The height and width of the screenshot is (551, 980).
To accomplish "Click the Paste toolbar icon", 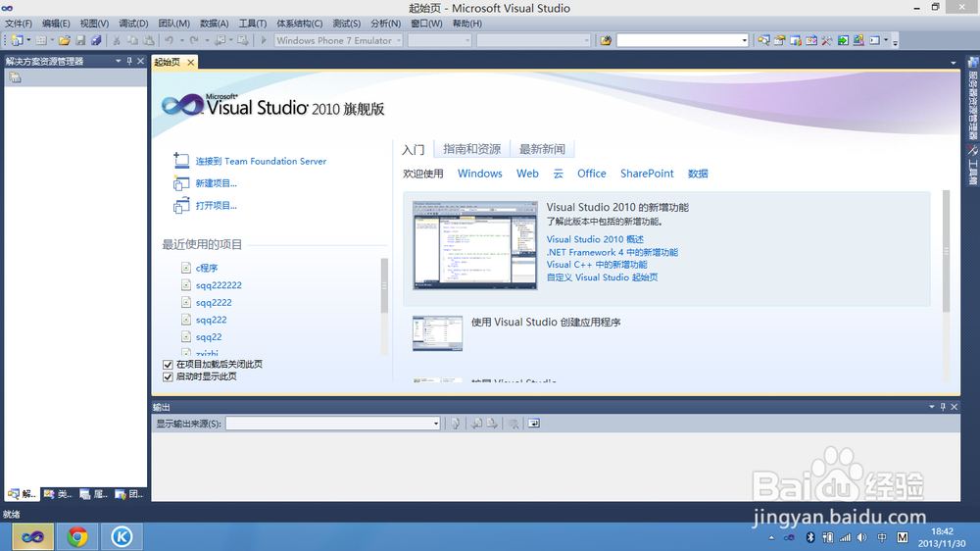I will click(149, 40).
